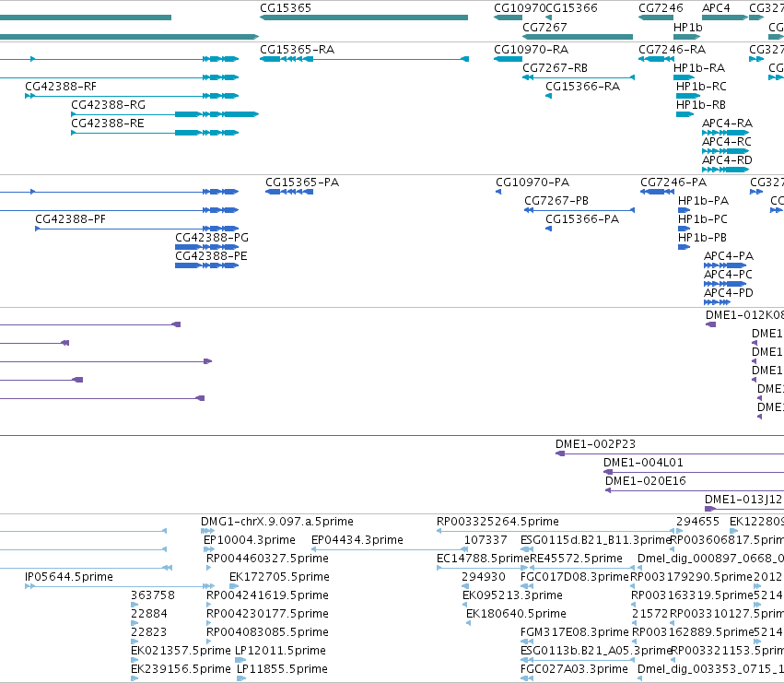Click the CG15365 gene label

click(286, 8)
